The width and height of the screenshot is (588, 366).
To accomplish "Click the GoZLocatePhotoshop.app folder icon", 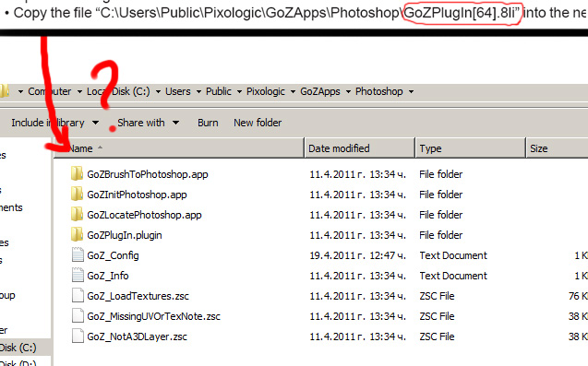I will (x=77, y=214).
